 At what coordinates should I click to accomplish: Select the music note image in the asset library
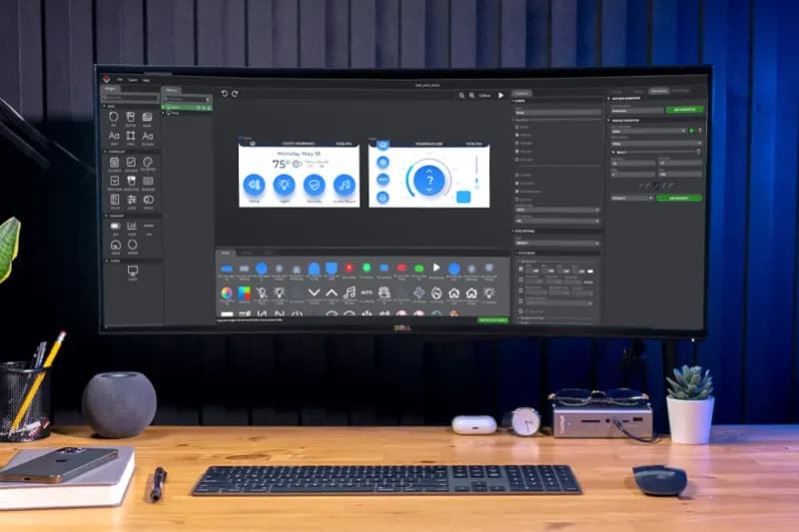349,292
